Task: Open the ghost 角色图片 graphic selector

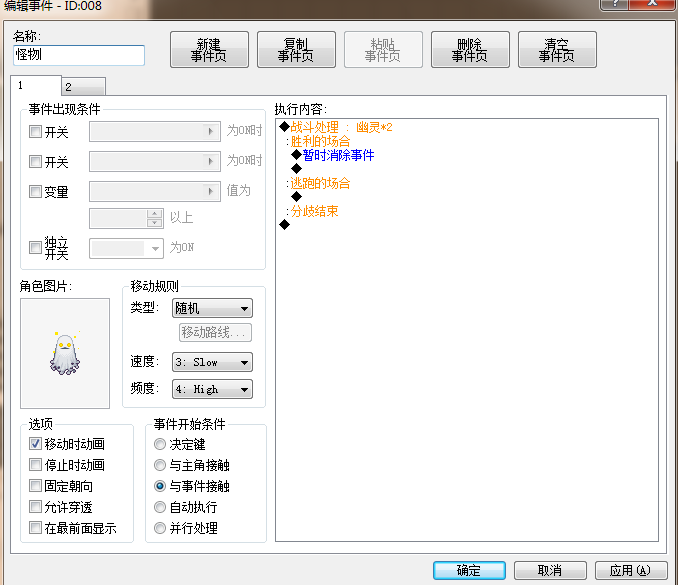Action: tap(65, 353)
